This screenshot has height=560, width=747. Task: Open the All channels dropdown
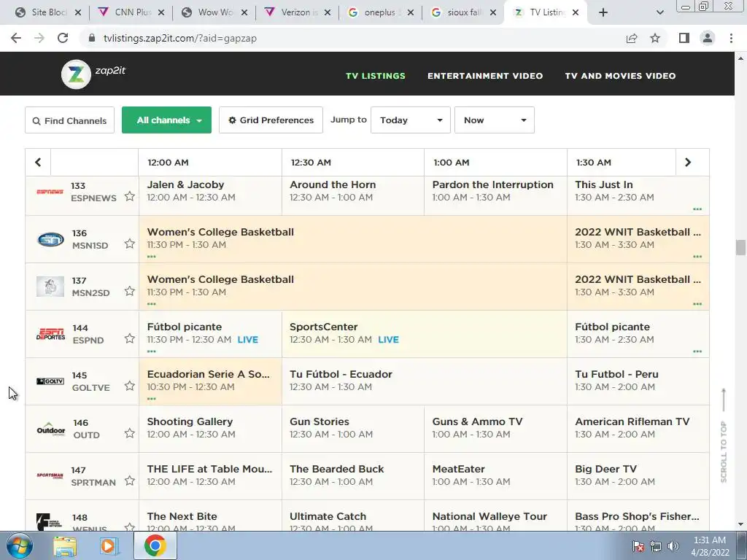[x=167, y=120]
